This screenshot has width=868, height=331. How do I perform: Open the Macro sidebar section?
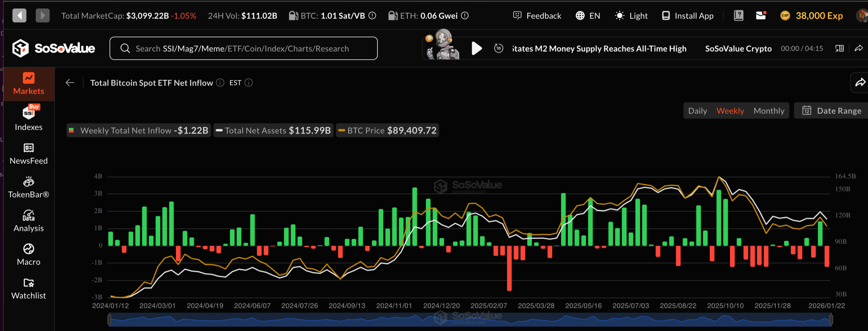29,254
